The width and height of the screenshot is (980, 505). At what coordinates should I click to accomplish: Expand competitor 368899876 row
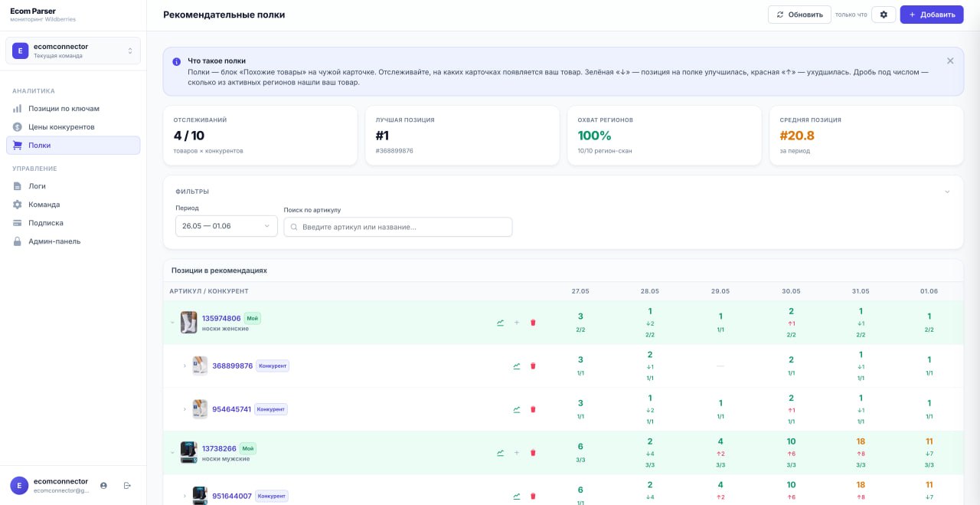click(185, 366)
